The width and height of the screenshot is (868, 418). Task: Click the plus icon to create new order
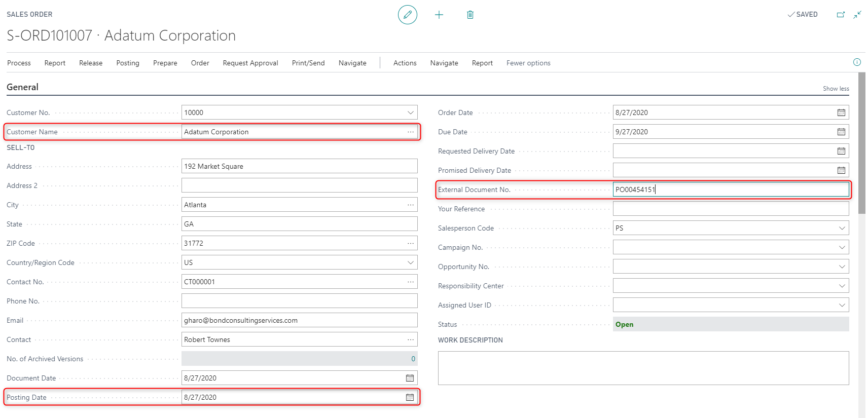[439, 15]
